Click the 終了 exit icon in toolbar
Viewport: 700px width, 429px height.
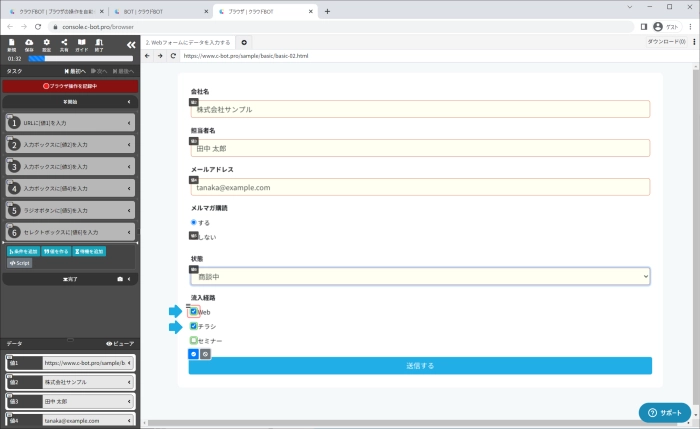[x=98, y=44]
